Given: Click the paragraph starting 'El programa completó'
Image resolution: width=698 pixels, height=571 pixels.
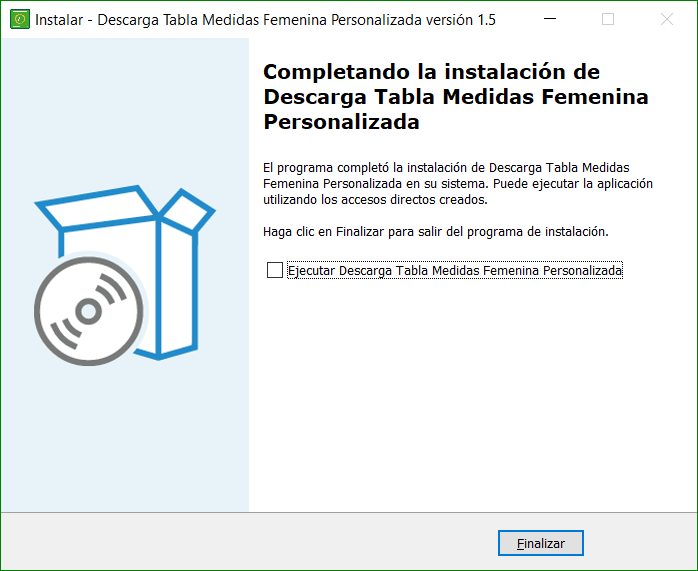Looking at the screenshot, I should 458,184.
